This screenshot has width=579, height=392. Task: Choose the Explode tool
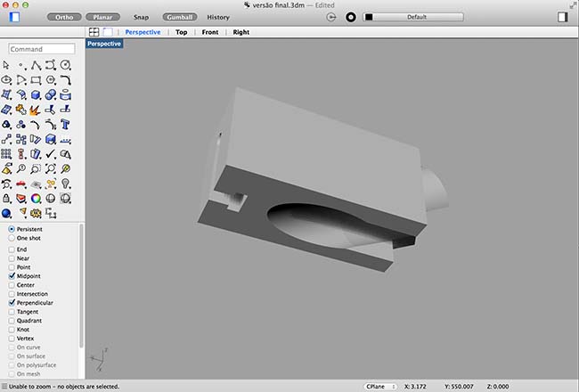(x=36, y=110)
